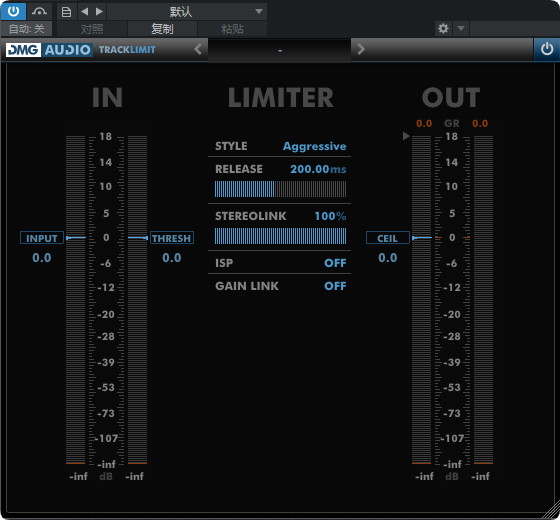Toggle automation 自动: 关 button
Image resolution: width=560 pixels, height=520 pixels.
pyautogui.click(x=26, y=29)
